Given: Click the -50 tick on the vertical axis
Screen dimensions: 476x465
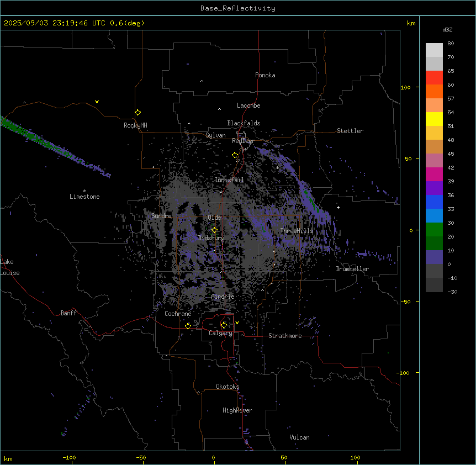Looking at the screenshot, I should point(405,302).
